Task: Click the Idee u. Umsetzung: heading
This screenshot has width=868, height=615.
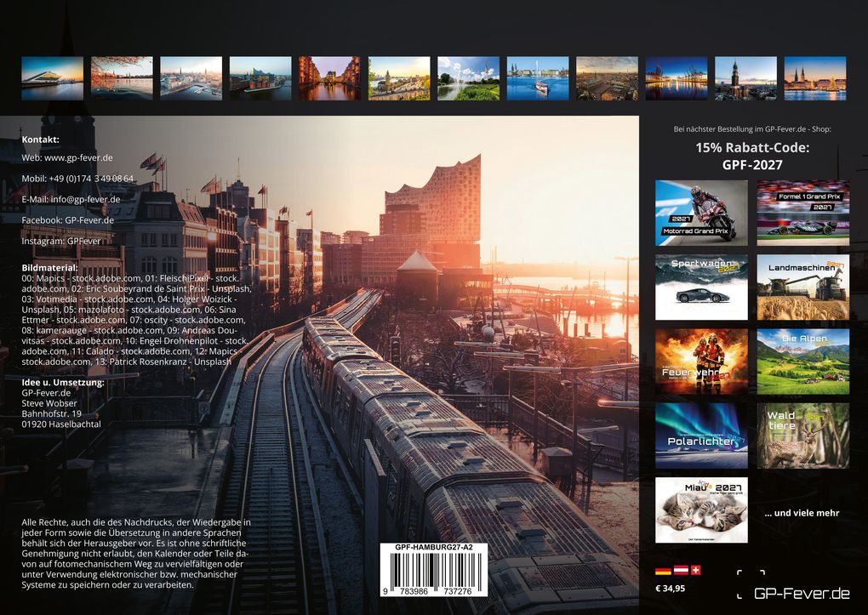Action: coord(63,382)
